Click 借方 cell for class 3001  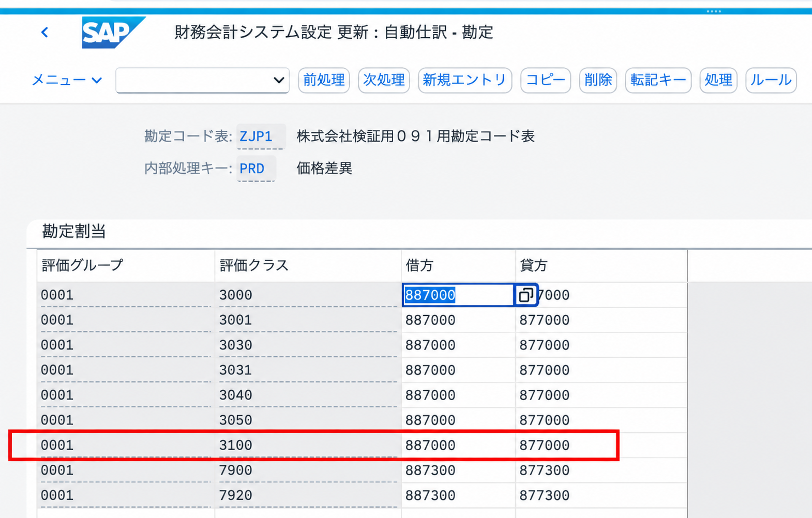[458, 320]
